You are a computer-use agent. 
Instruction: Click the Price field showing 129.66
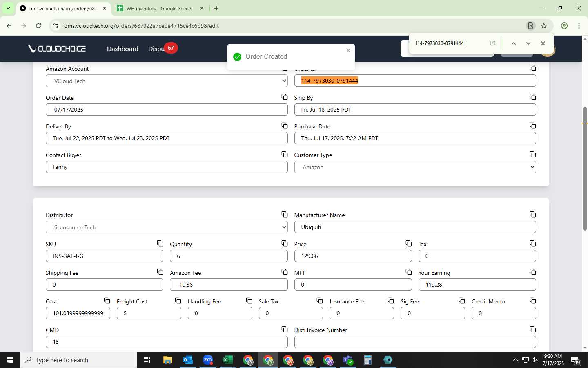[x=353, y=256]
